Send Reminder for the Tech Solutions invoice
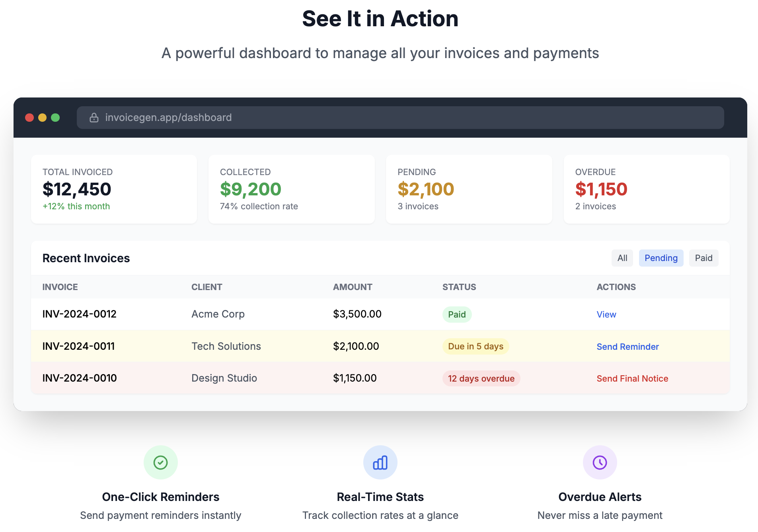The width and height of the screenshot is (758, 532). pos(627,346)
